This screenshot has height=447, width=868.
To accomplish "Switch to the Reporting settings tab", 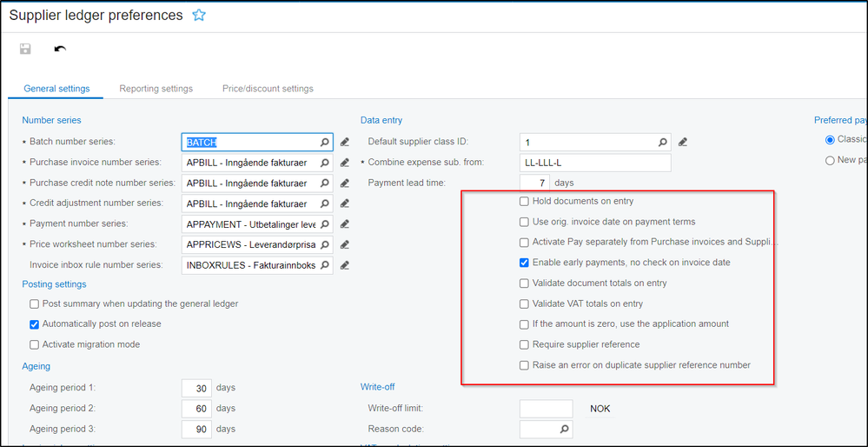I will click(x=156, y=89).
